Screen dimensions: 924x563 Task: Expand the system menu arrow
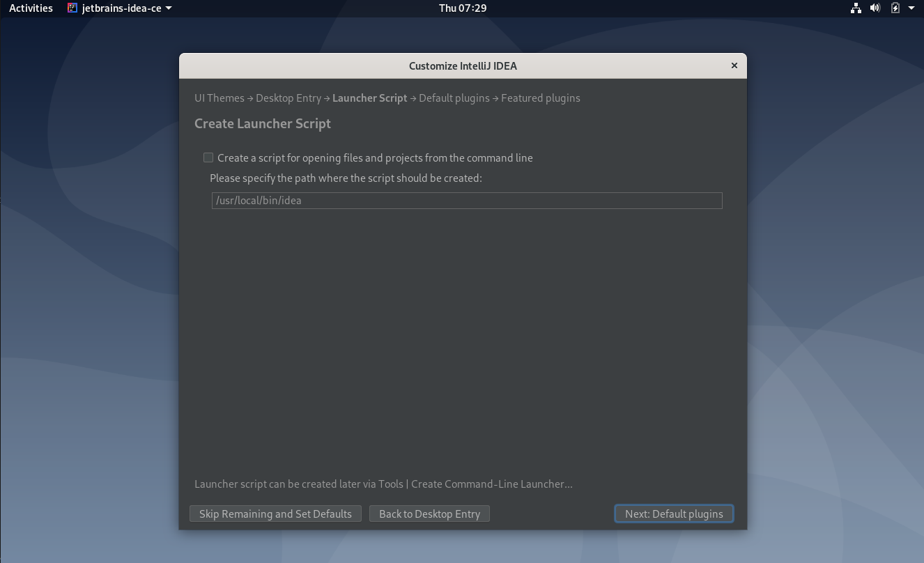click(x=911, y=8)
